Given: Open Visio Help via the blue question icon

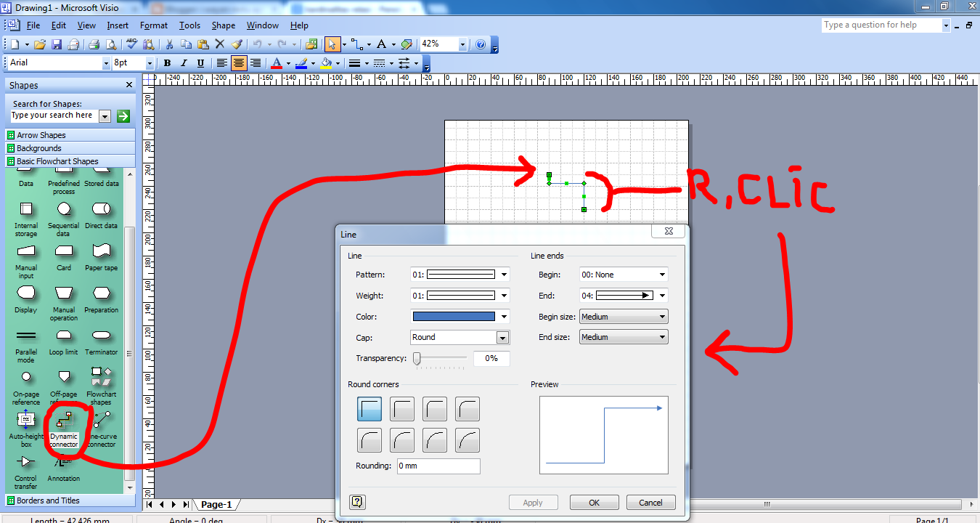Looking at the screenshot, I should [481, 44].
